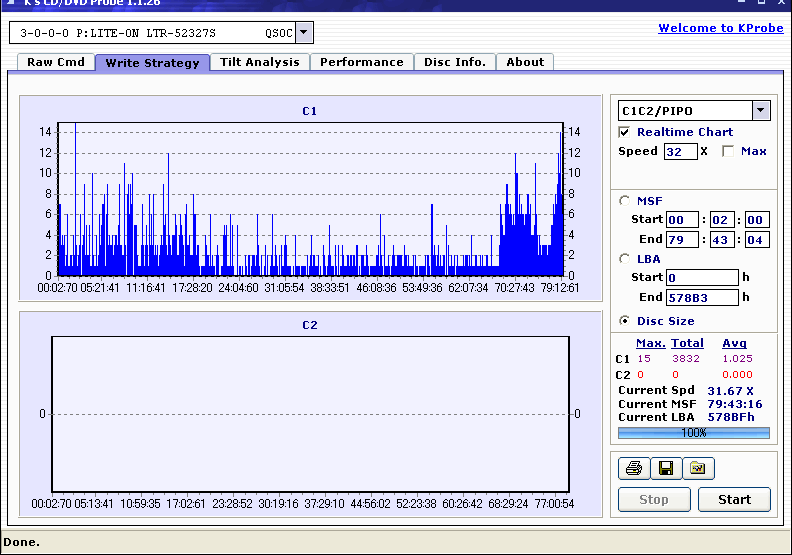This screenshot has height=555, width=792.
Task: Click the printer icon to print chart
Action: [633, 468]
